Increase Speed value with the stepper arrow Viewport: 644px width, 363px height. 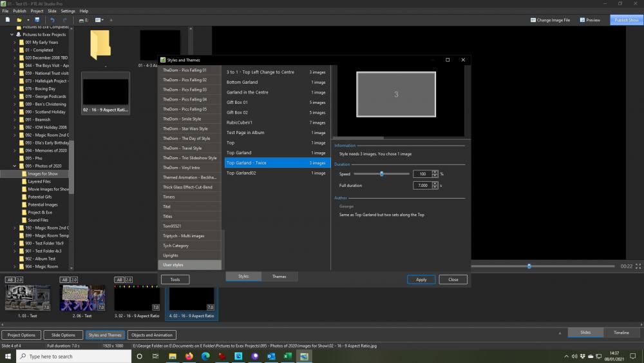point(435,172)
